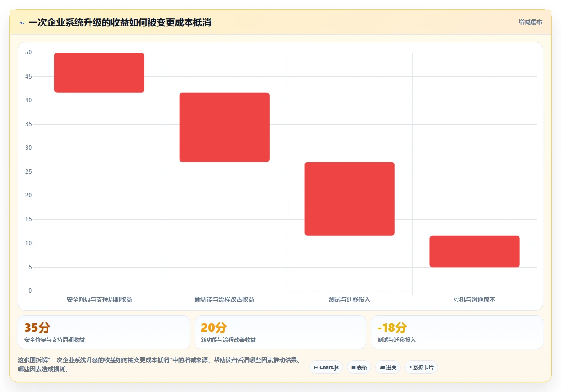
Task: Click the 表格 chip
Action: click(x=359, y=367)
